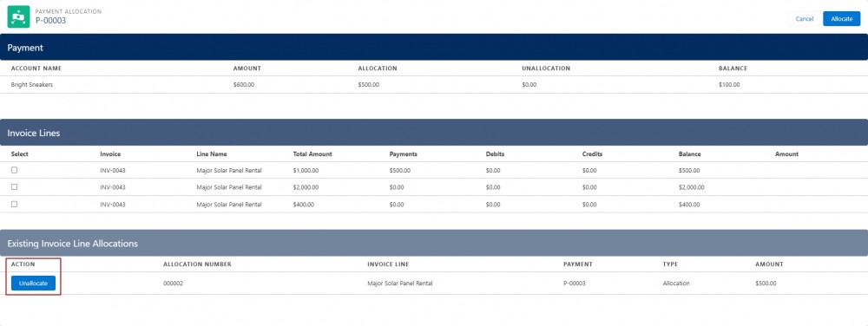Click the P-00003 payment in allocations table
The height and width of the screenshot is (326, 868).
click(x=575, y=283)
